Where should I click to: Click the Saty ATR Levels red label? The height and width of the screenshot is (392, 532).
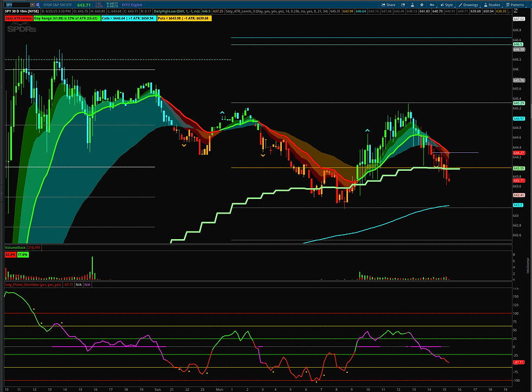click(18, 18)
